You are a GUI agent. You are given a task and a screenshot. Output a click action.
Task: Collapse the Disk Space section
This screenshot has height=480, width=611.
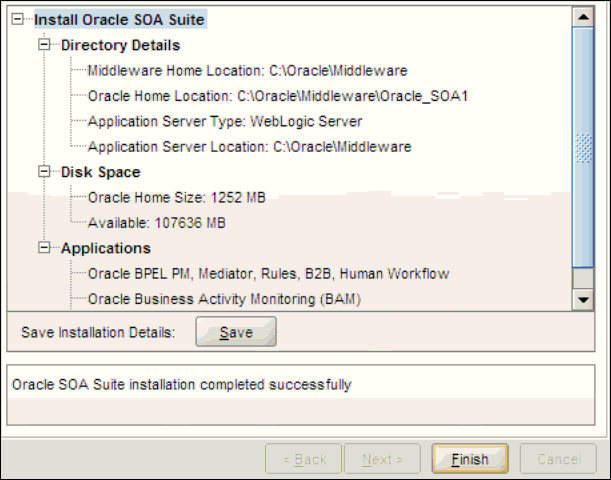[x=43, y=172]
